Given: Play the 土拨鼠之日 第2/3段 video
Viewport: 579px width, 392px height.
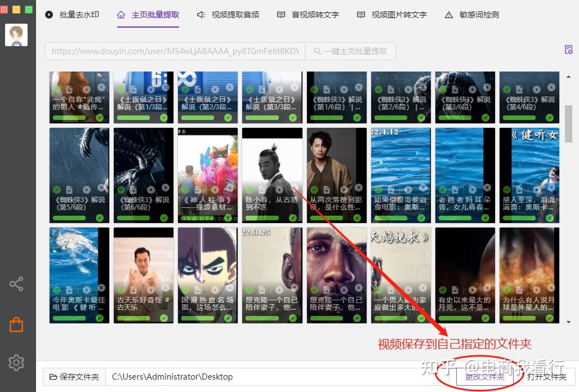Looking at the screenshot, I should 215,90.
